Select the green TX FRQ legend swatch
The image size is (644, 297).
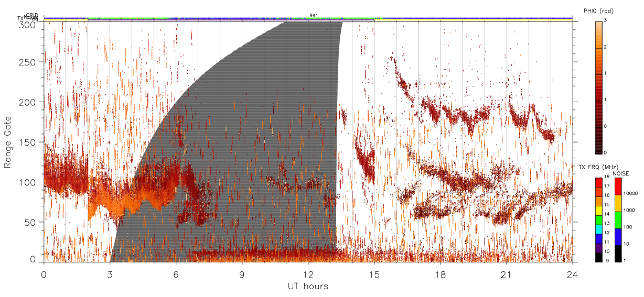click(x=599, y=220)
